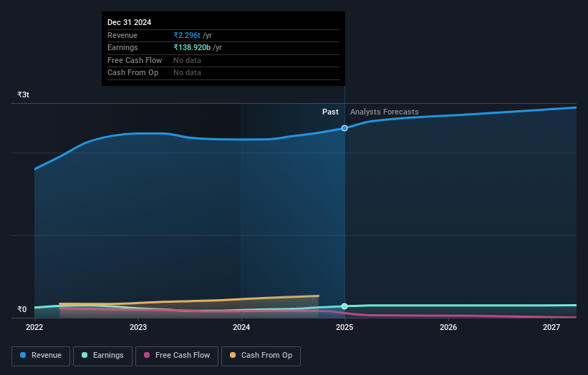
Task: Click the ₹138.920b earnings value
Action: (192, 47)
